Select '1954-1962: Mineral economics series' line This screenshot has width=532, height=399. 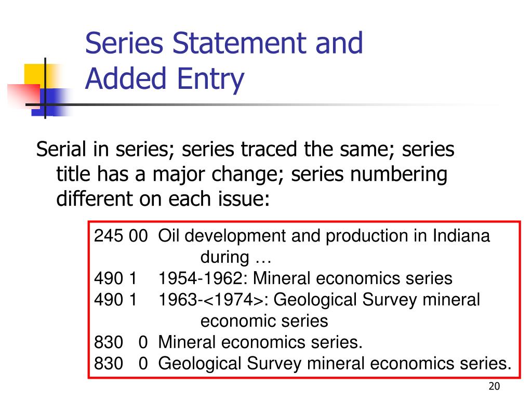305,278
